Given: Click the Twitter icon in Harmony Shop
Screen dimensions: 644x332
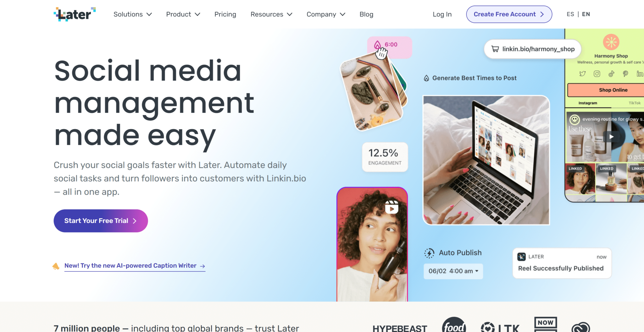Looking at the screenshot, I should (582, 74).
